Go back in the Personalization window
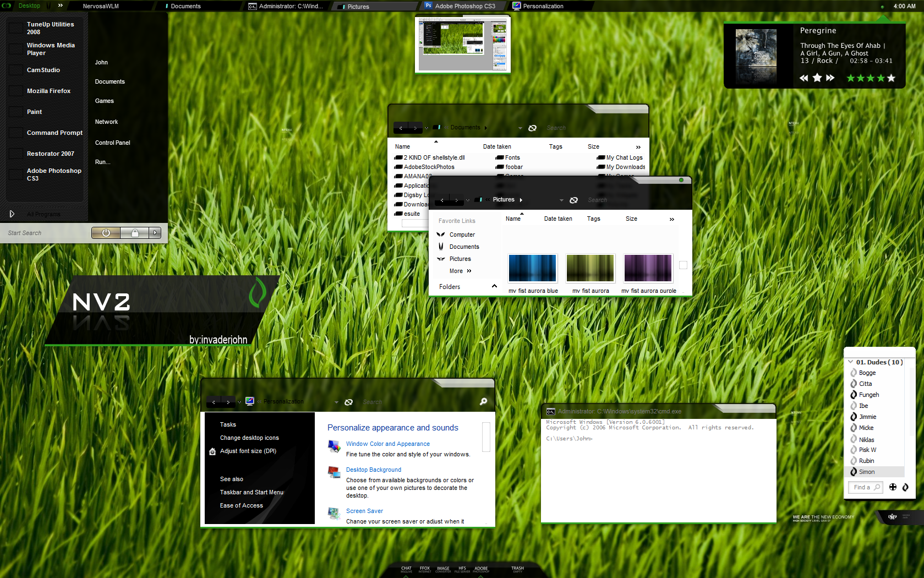This screenshot has height=578, width=924. pos(214,402)
